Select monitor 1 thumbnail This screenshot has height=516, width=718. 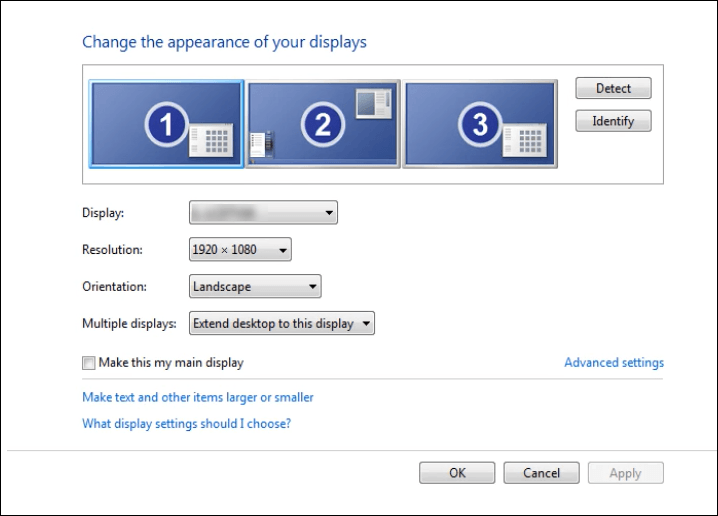[166, 124]
